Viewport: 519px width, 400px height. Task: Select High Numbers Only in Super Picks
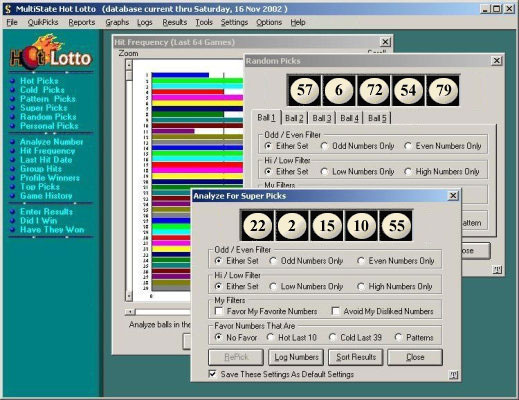pyautogui.click(x=395, y=286)
